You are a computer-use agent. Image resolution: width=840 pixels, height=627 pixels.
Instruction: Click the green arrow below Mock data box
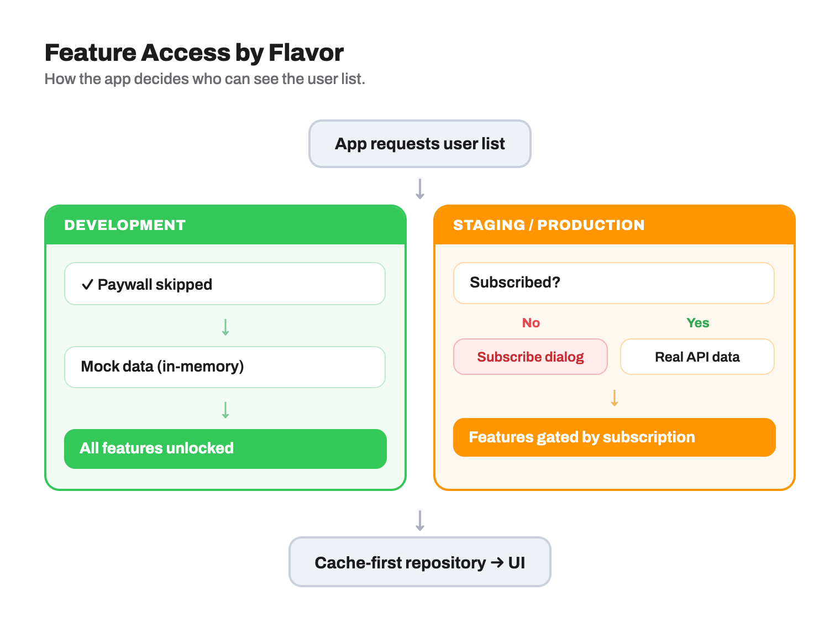click(225, 410)
